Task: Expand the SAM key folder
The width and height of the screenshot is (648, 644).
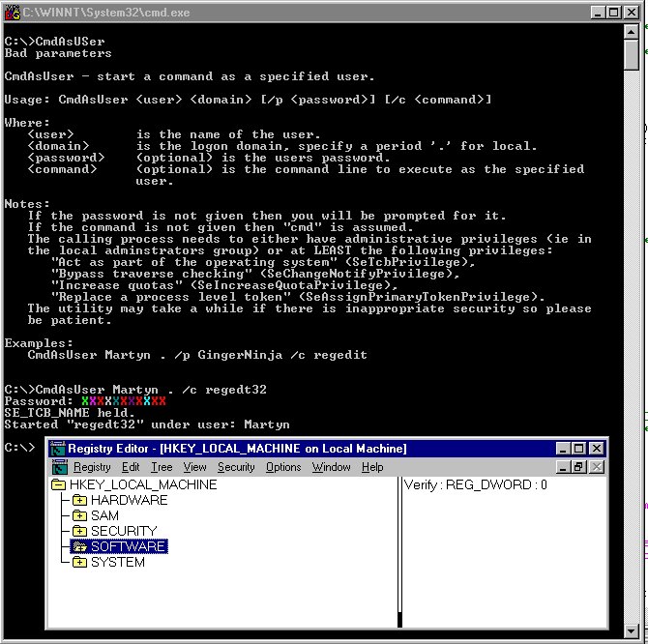Action: (79, 515)
